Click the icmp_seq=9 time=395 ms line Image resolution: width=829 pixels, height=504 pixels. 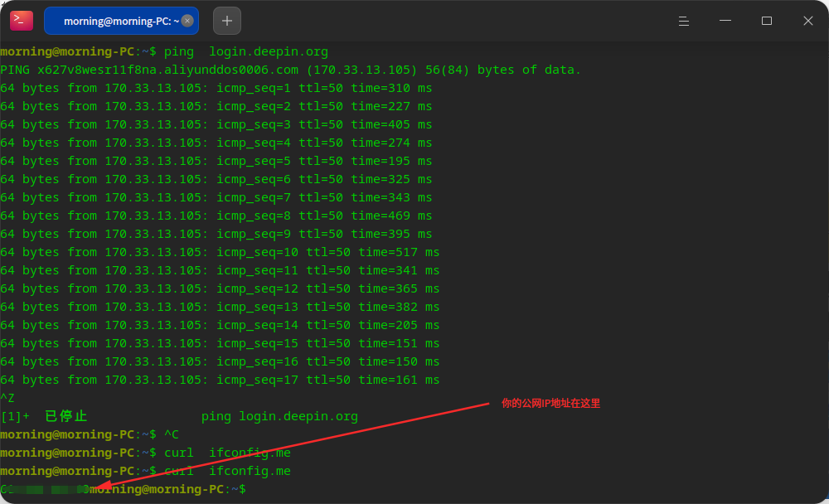tap(216, 235)
